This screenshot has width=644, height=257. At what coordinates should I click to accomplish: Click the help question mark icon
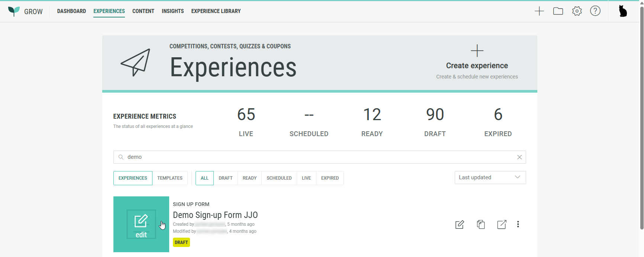point(595,11)
